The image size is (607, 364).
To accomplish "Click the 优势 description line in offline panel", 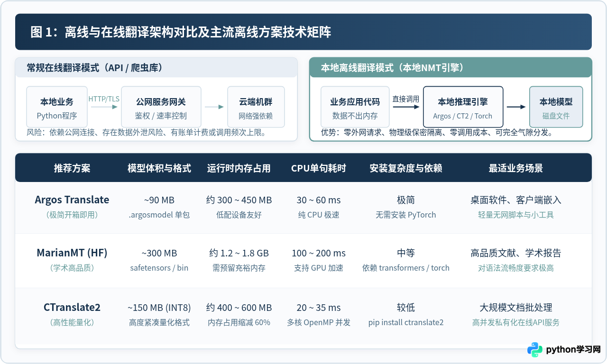I will [x=437, y=132].
